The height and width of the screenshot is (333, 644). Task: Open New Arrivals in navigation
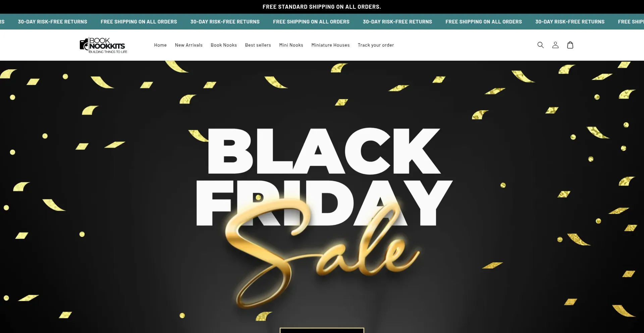[189, 45]
